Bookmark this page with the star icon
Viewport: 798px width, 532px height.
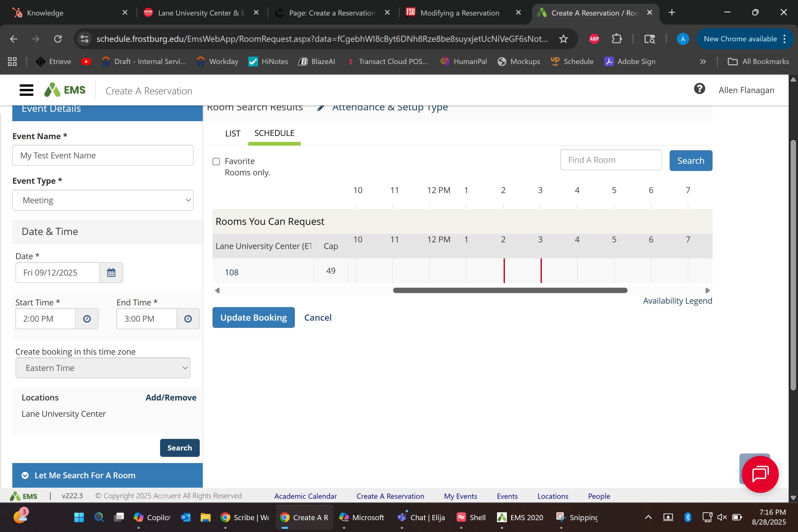563,39
